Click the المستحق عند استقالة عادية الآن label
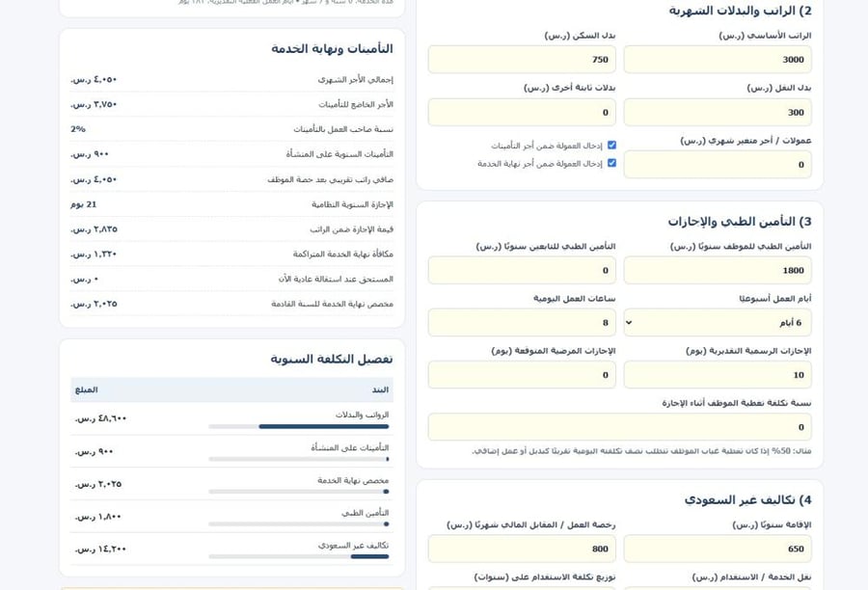868x590 pixels. [336, 280]
